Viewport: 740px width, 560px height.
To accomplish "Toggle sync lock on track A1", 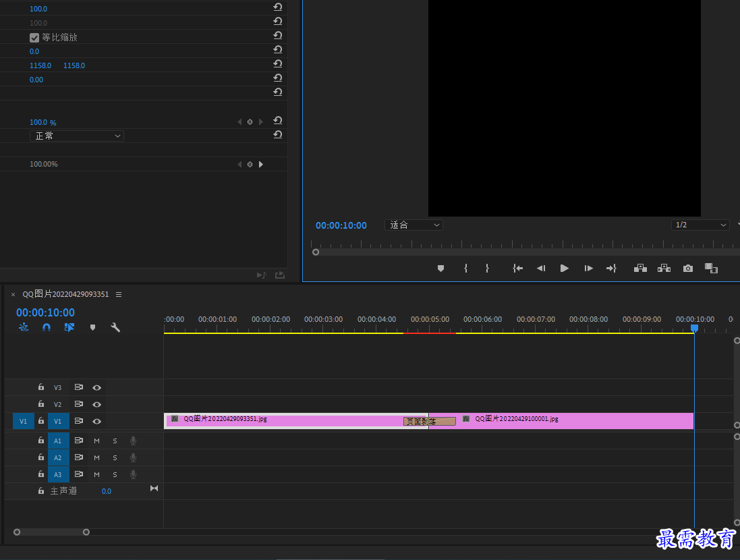I will coord(79,441).
